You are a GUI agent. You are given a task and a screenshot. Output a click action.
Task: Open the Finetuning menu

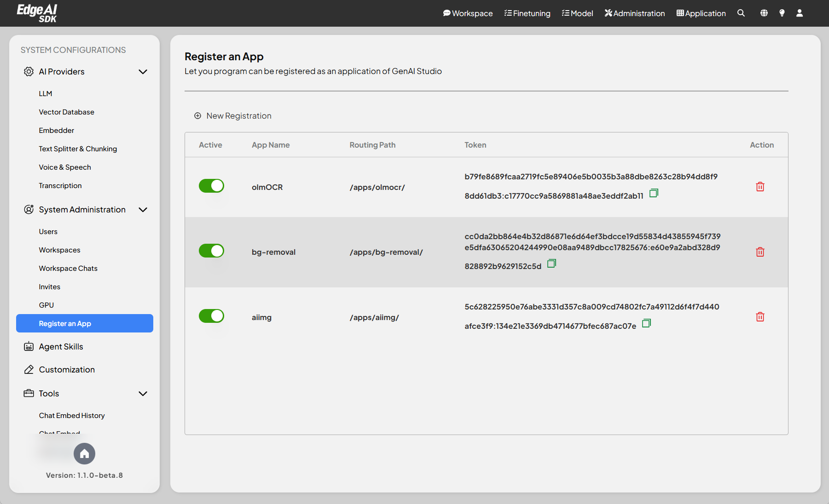coord(527,13)
